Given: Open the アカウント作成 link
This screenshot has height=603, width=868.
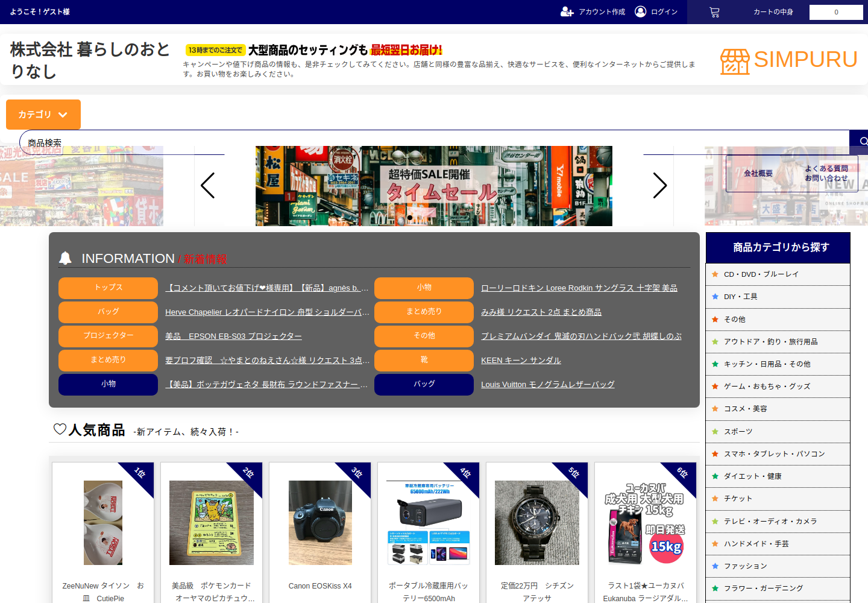Looking at the screenshot, I should pos(602,12).
